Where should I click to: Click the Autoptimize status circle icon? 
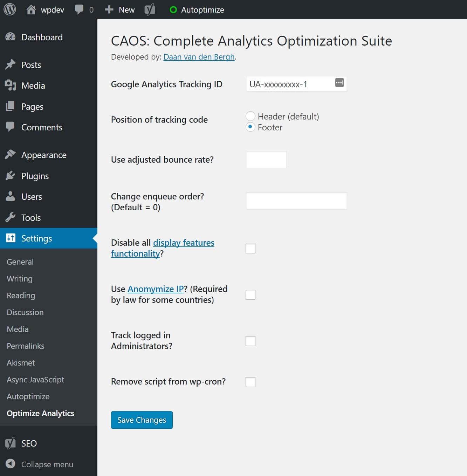172,9
